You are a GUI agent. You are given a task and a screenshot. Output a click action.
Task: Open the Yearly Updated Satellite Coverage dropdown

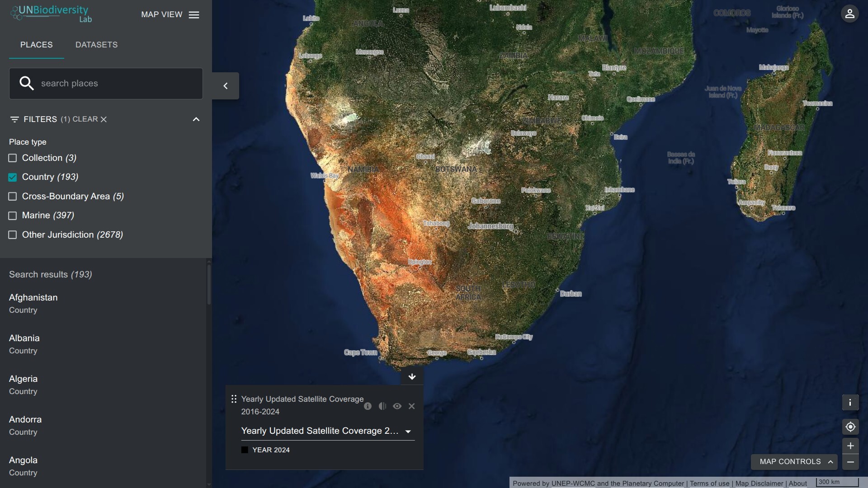coord(328,431)
